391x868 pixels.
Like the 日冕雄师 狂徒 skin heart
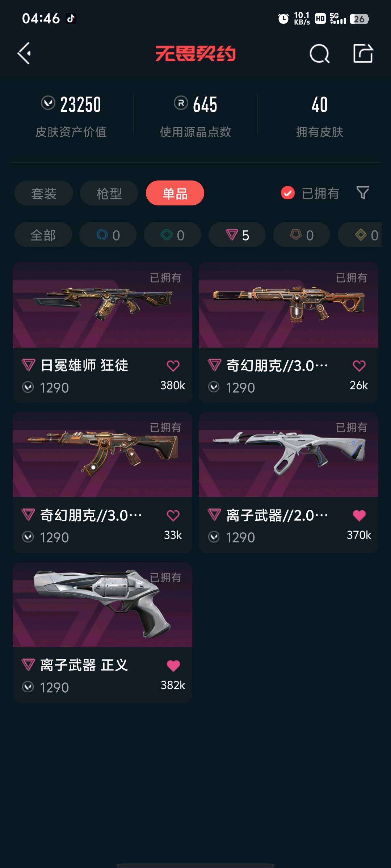tap(173, 366)
